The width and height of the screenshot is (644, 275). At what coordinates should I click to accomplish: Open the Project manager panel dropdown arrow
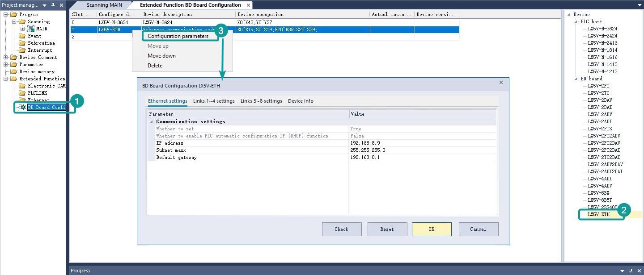click(x=44, y=5)
